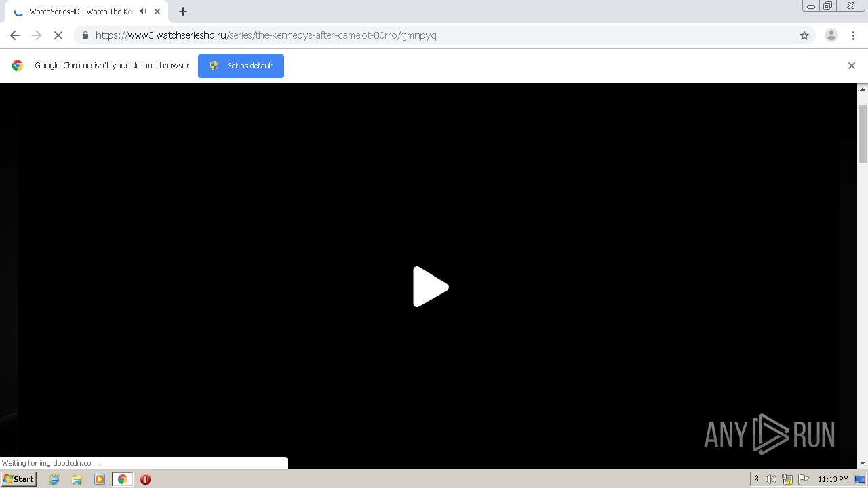Mute the tab using the speaker icon

(142, 12)
